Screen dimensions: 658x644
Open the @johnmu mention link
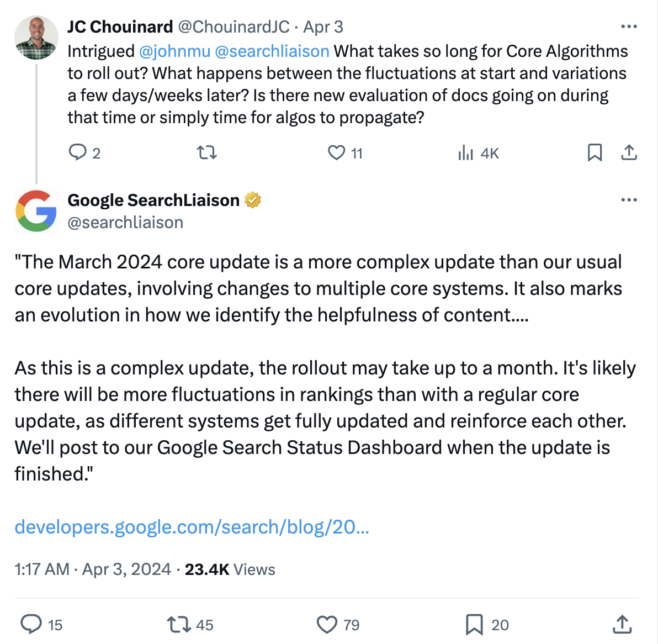point(174,51)
